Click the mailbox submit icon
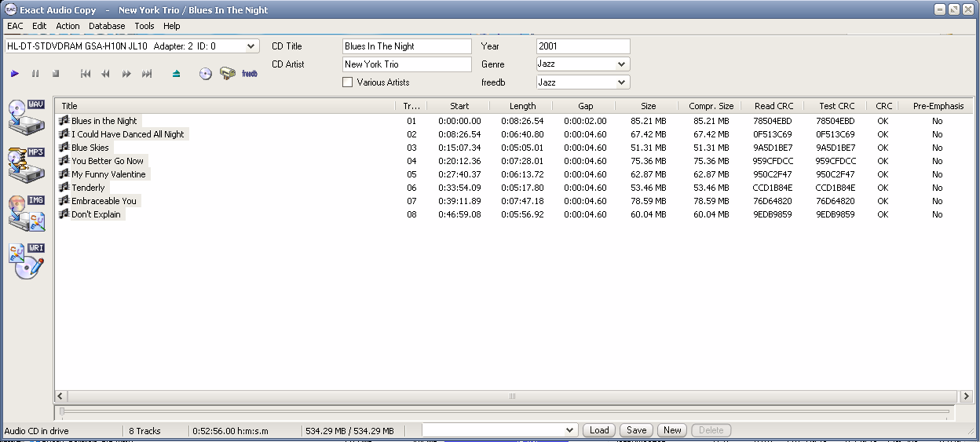The height and width of the screenshot is (442, 980). (x=228, y=73)
